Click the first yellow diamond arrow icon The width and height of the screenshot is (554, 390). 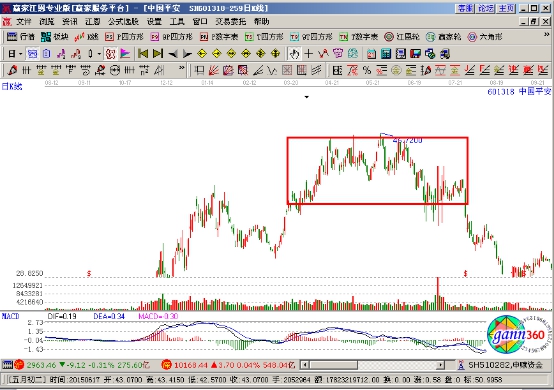coord(202,54)
